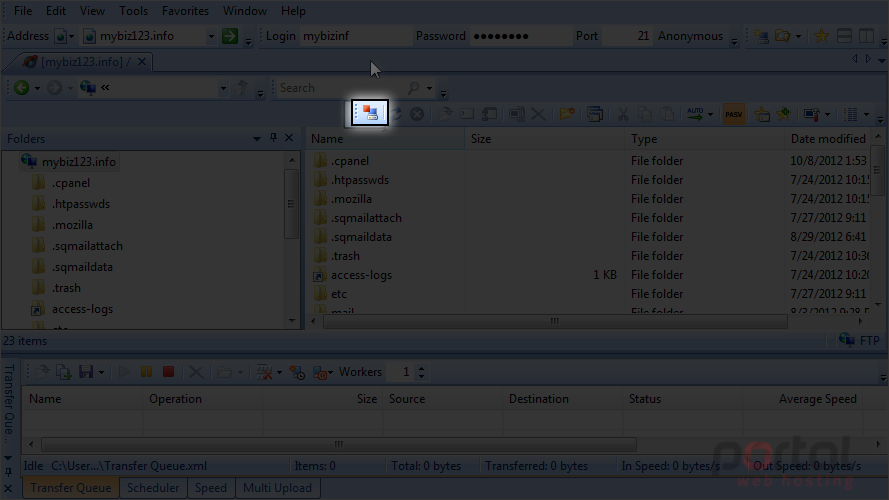Click the yellow Pause button in transfer queue
This screenshot has width=889, height=500.
coord(146,372)
